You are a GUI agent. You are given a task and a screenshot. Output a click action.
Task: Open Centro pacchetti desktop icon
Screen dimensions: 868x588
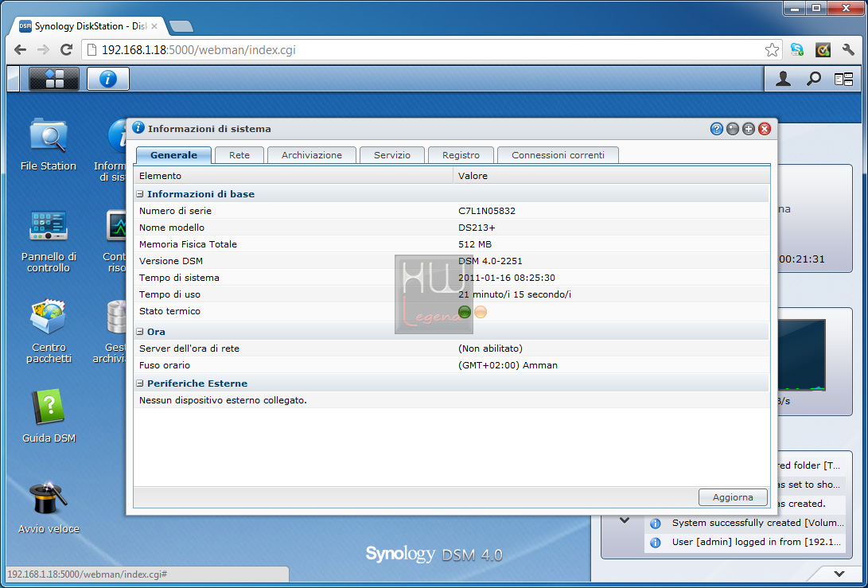49,331
